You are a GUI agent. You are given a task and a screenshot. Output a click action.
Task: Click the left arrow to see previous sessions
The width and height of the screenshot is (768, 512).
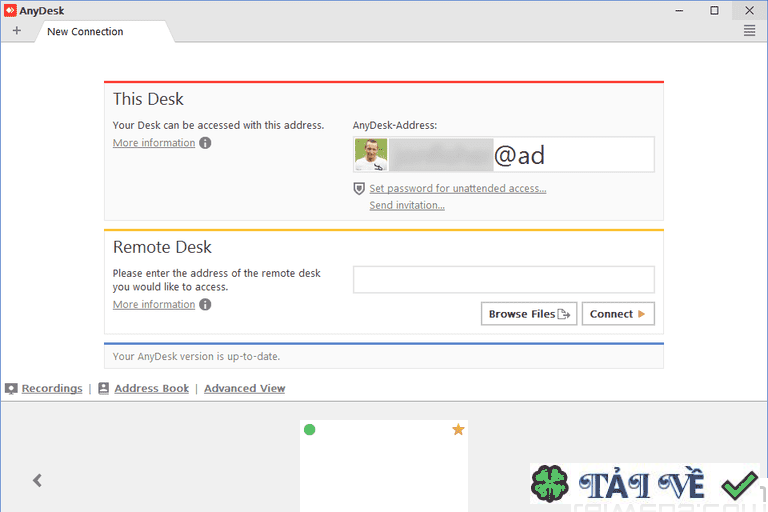pos(37,480)
